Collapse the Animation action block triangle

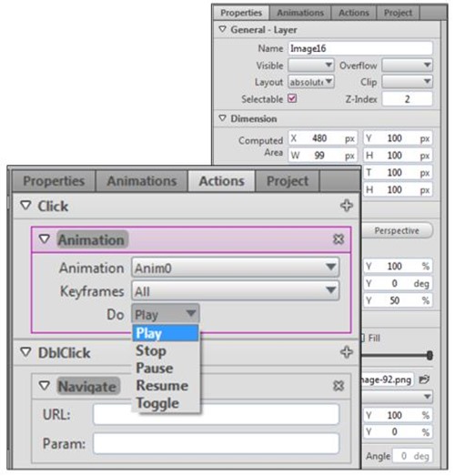[45, 239]
